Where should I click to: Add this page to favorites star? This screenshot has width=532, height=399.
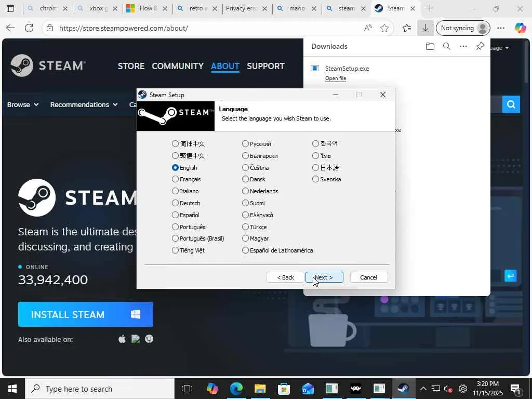384,28
